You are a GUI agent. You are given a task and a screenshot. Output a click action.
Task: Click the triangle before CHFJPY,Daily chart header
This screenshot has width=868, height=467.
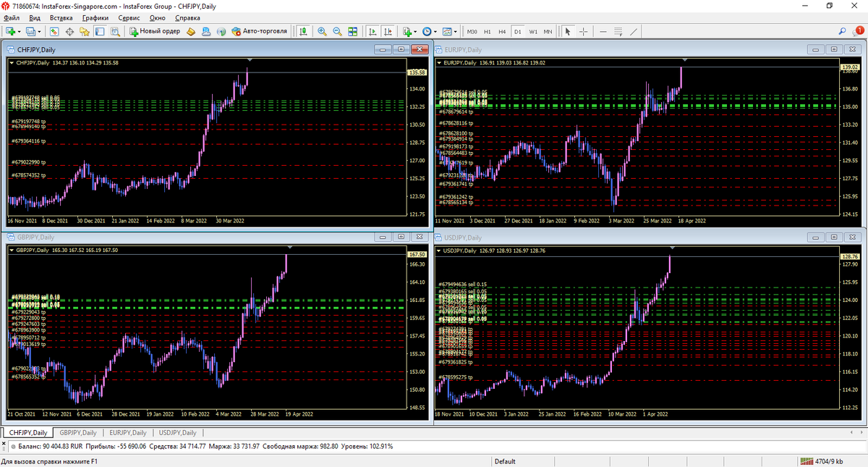point(12,63)
